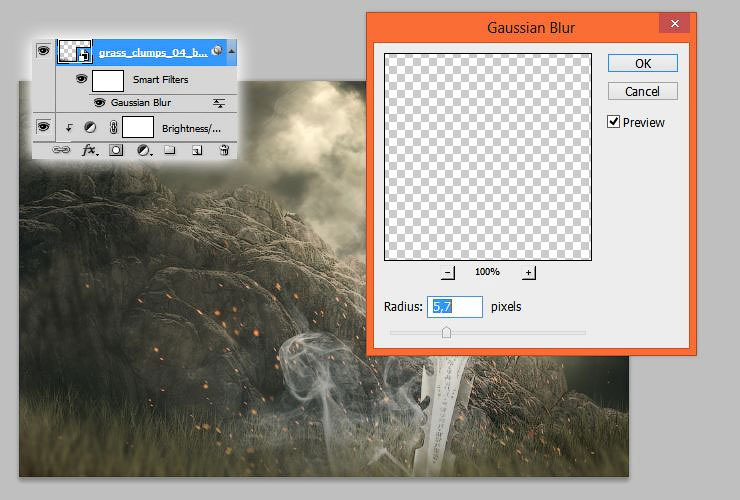Viewport: 740px width, 500px height.
Task: Confirm Gaussian Blur with OK
Action: pos(643,63)
